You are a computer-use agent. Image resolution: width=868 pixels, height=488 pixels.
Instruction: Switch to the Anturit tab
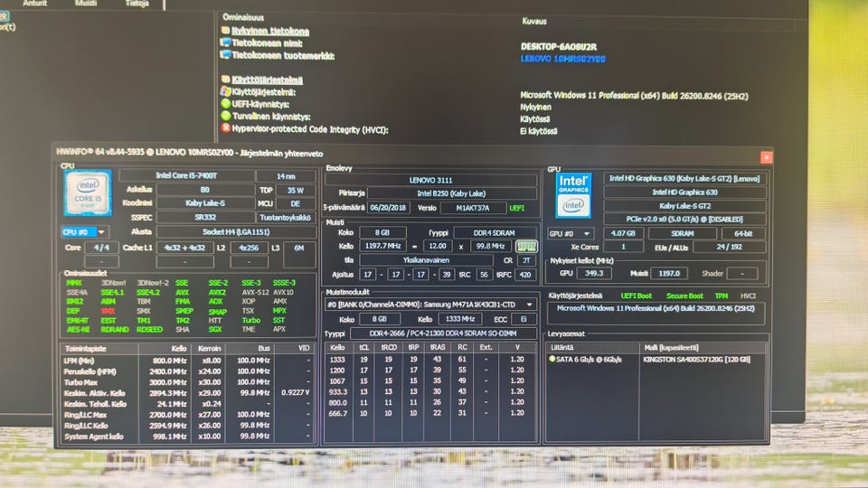click(x=34, y=4)
